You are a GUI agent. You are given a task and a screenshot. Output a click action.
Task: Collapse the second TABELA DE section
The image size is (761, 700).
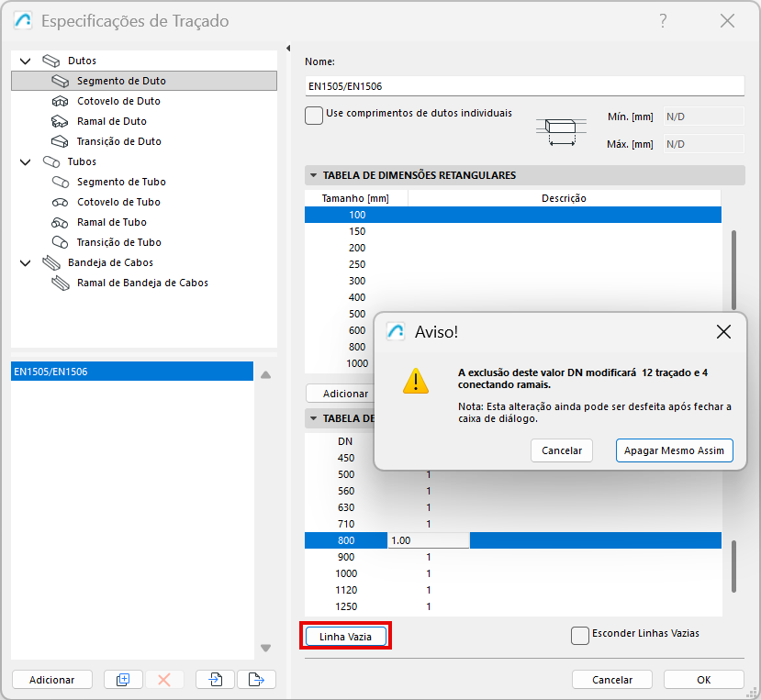(314, 418)
